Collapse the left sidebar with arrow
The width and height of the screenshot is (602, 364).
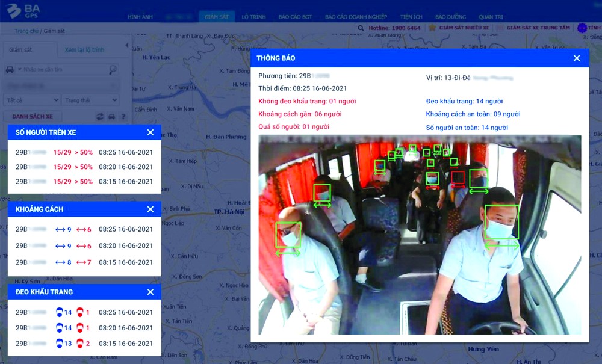(x=126, y=46)
